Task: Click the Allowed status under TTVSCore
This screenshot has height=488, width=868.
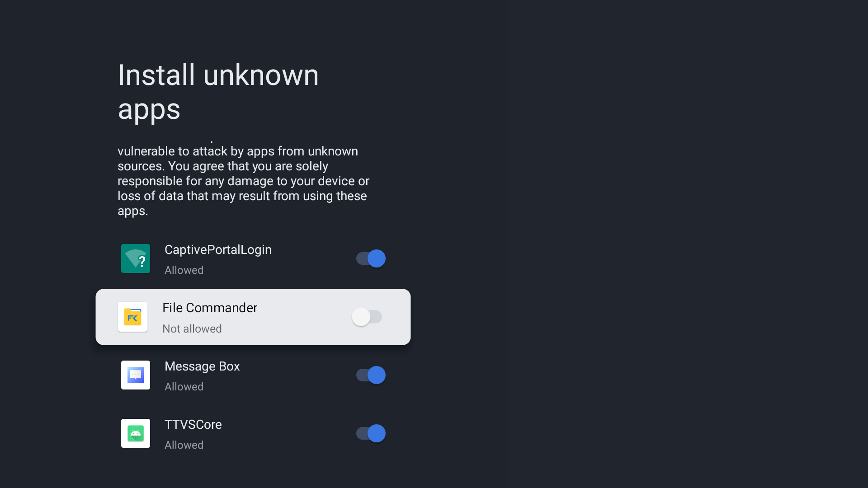Action: pyautogui.click(x=184, y=445)
